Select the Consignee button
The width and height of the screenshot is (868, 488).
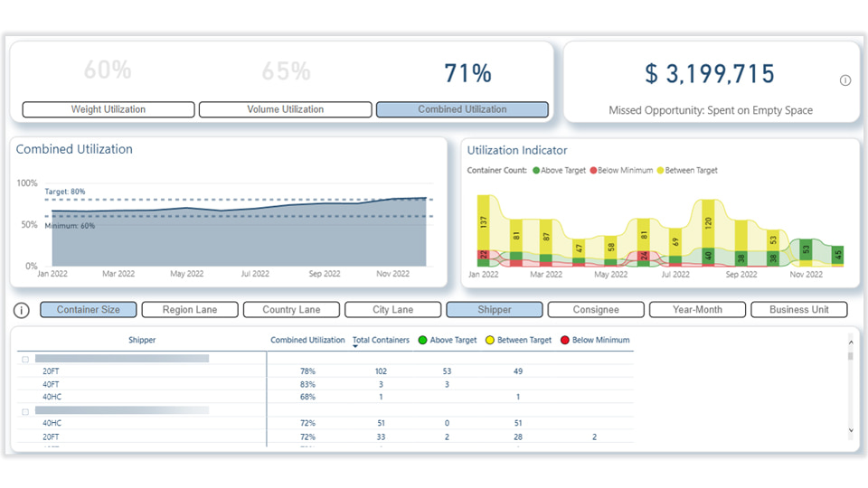pyautogui.click(x=596, y=310)
